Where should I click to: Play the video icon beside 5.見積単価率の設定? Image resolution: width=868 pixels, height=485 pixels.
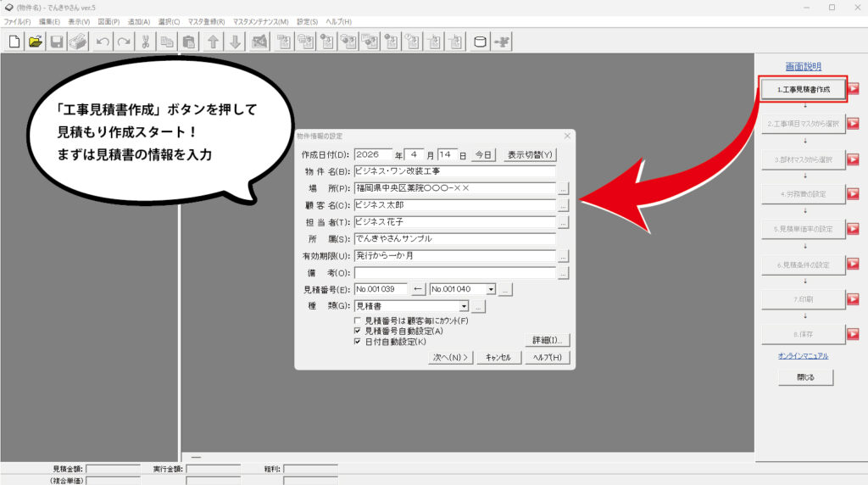pos(853,229)
